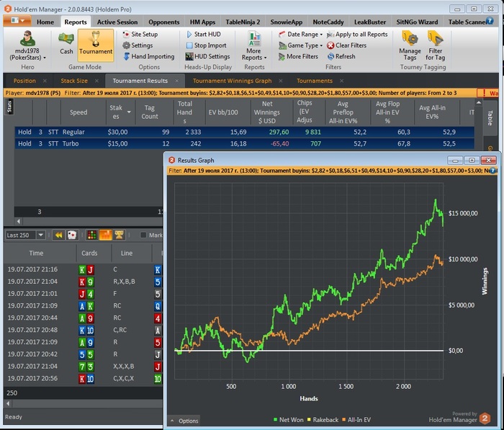Open Site Setup options

coord(140,34)
